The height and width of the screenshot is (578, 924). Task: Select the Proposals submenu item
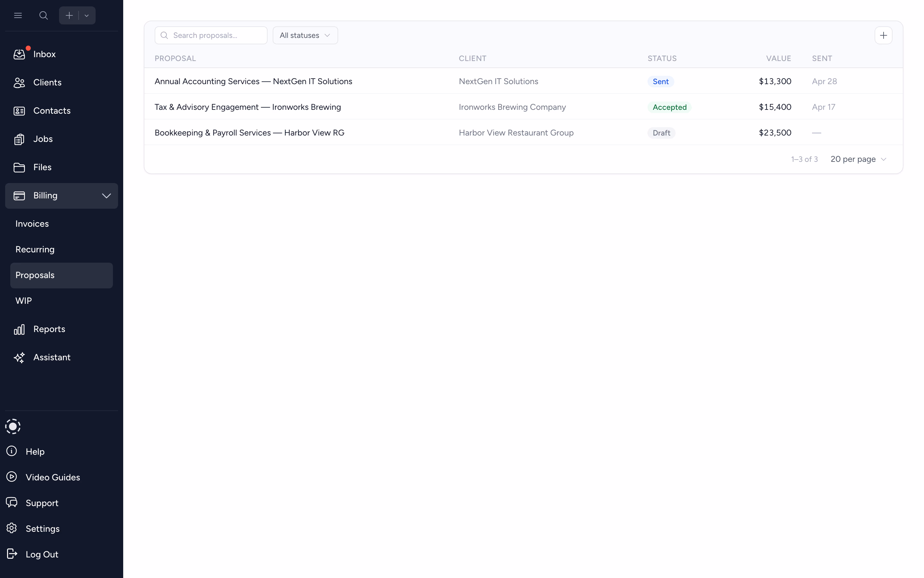(62, 275)
